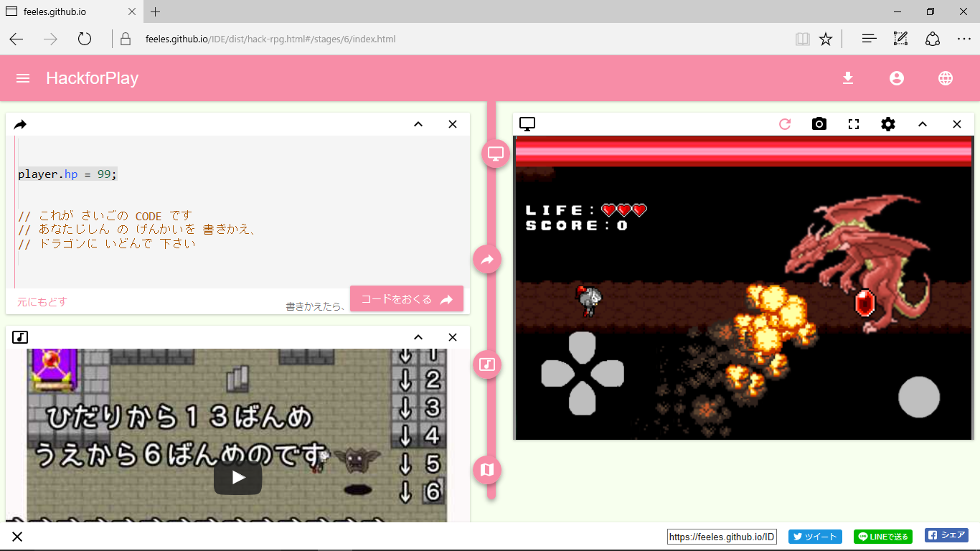Click the share URL text field
The image size is (980, 551).
722,537
